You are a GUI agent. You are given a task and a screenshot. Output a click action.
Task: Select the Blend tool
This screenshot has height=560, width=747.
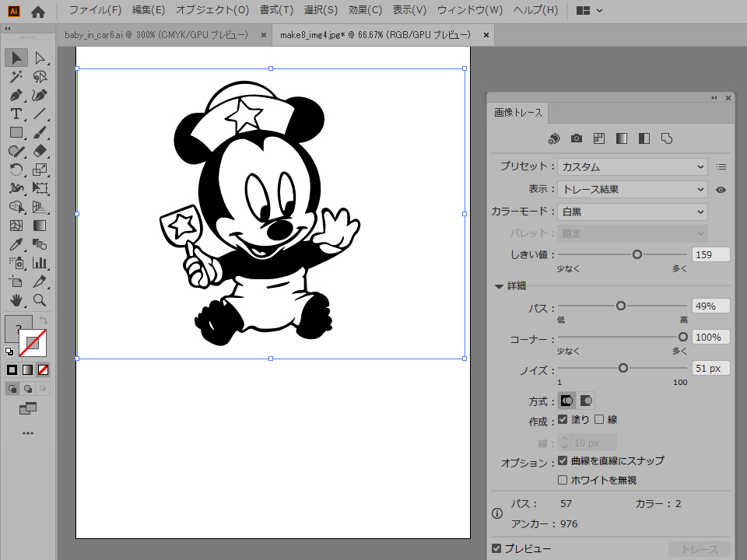point(40,244)
